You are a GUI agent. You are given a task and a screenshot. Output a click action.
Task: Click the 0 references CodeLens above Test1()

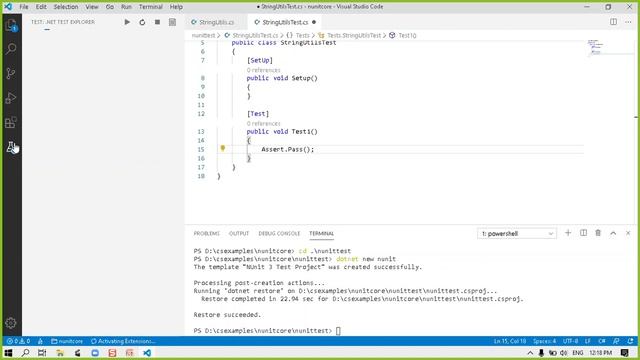pyautogui.click(x=263, y=123)
